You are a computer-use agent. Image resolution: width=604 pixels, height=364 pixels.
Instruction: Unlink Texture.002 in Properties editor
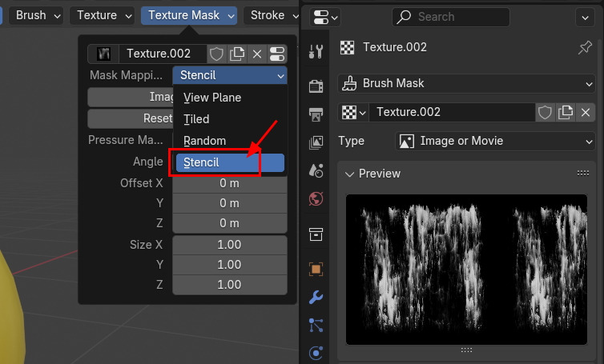[x=586, y=112]
